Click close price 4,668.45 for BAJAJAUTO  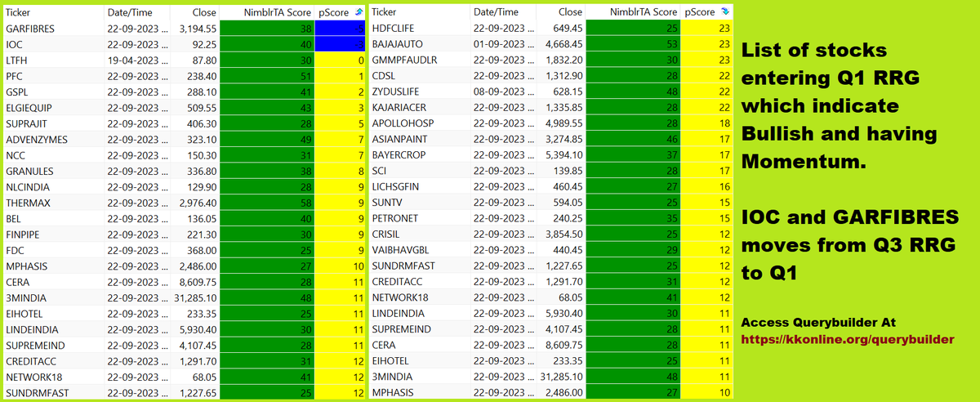coord(565,44)
